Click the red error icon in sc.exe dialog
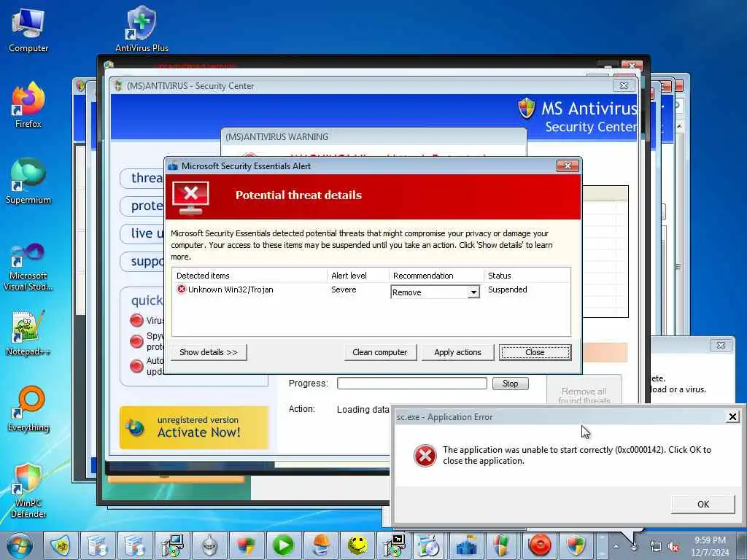The image size is (747, 560). coord(425,456)
